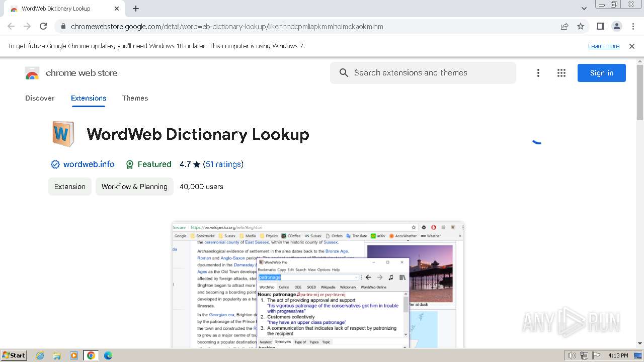Open Microsoft Edge from taskbar

click(x=108, y=355)
